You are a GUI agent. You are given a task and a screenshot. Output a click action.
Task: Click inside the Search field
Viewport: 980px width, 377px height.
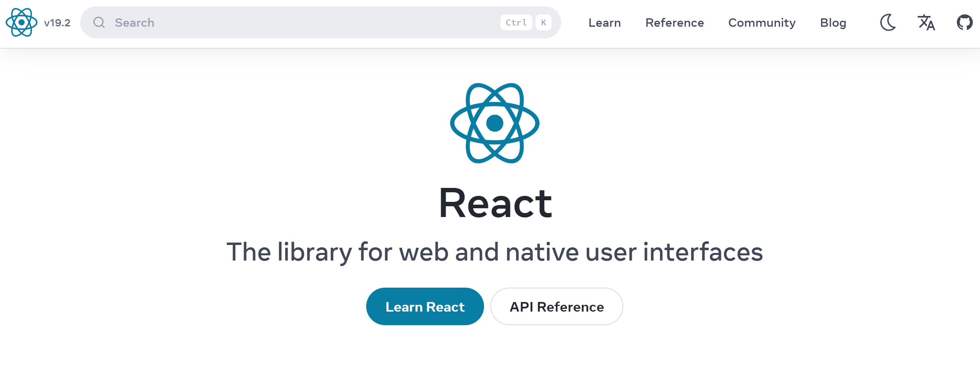click(x=280, y=23)
